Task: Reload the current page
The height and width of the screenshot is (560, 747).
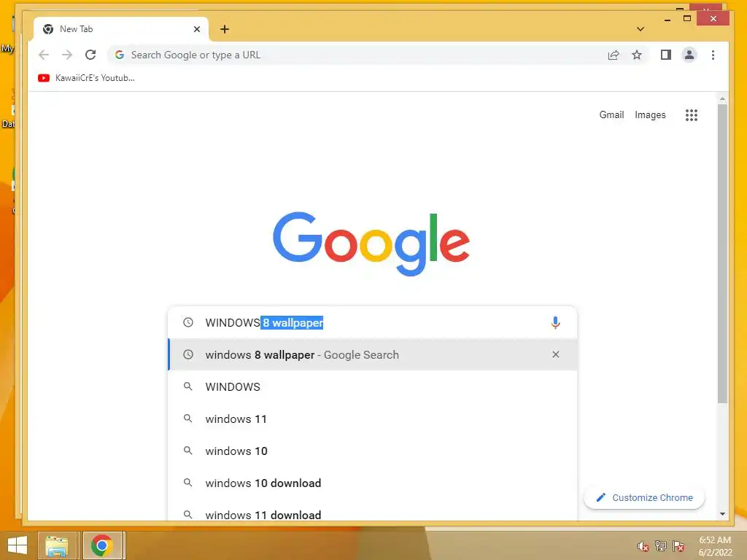Action: point(90,55)
